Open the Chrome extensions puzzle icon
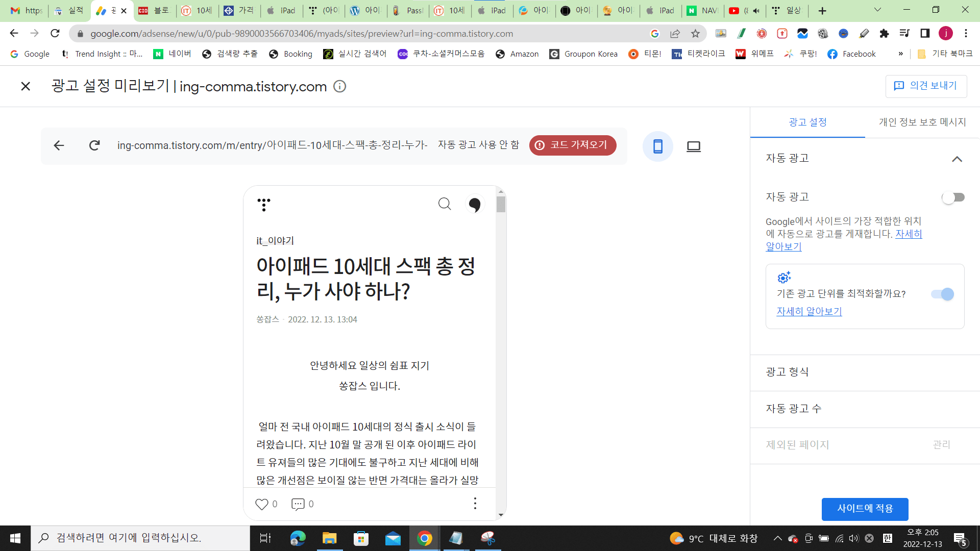Viewport: 980px width, 551px height. pyautogui.click(x=884, y=34)
